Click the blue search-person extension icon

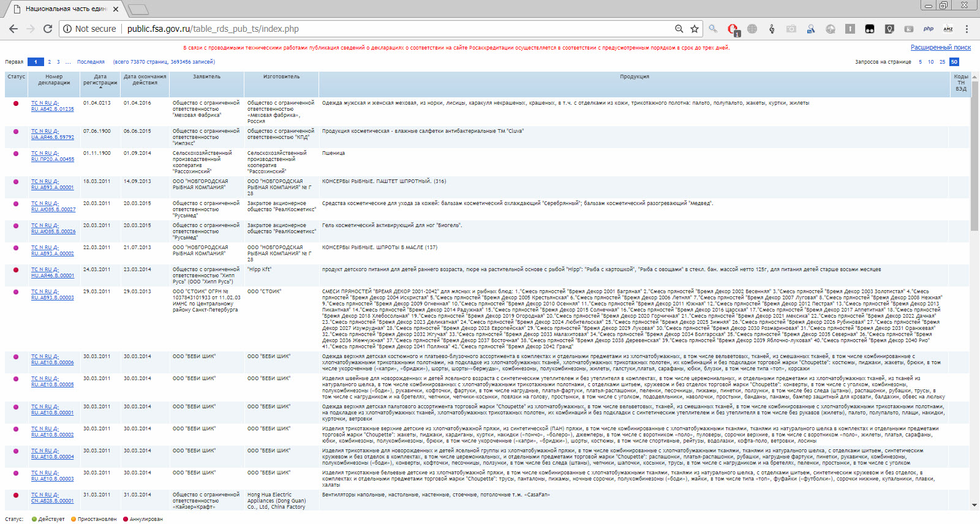click(811, 29)
